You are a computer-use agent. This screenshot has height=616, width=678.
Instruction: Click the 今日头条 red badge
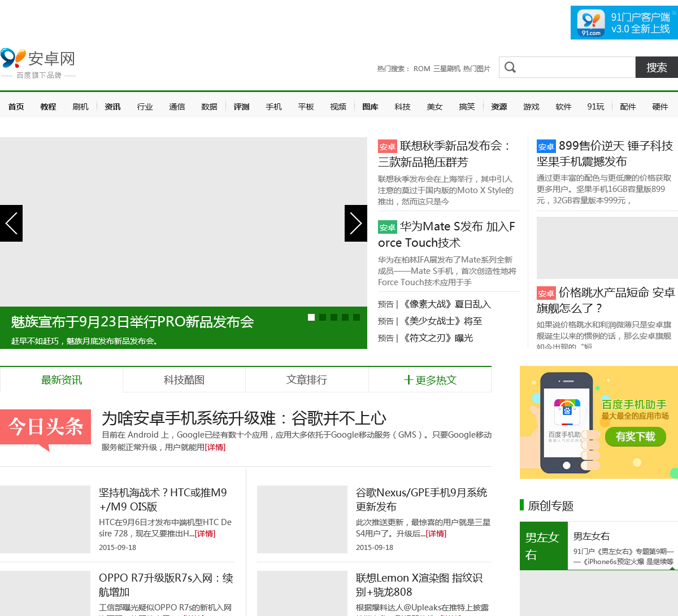coord(45,429)
